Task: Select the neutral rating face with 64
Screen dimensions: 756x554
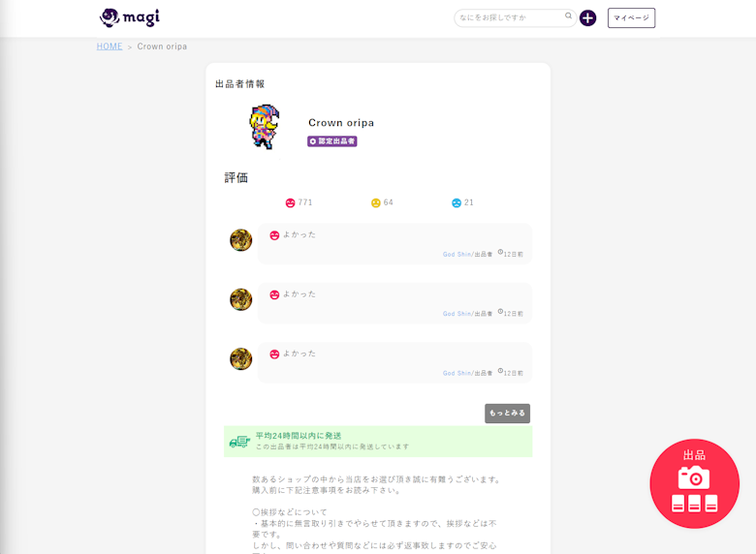Action: pos(376,202)
